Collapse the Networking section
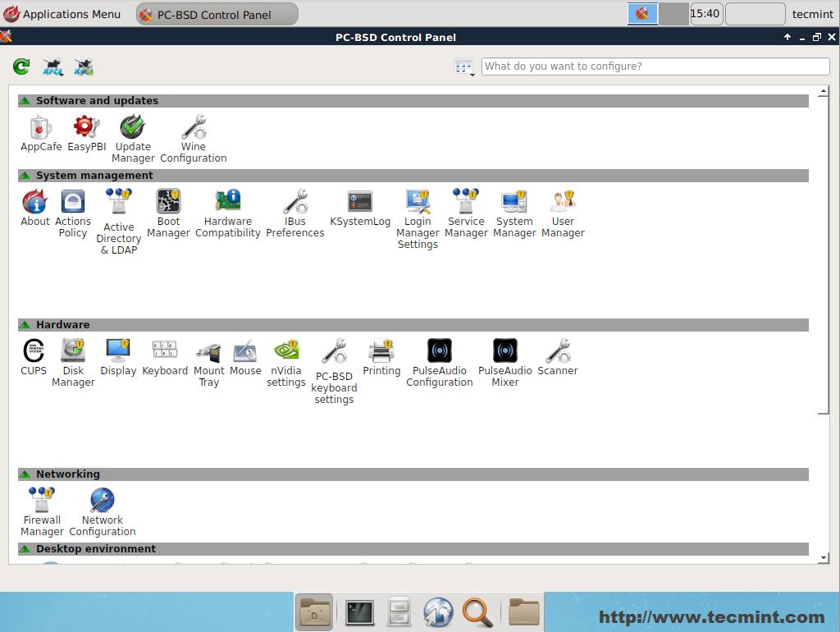 (x=25, y=474)
